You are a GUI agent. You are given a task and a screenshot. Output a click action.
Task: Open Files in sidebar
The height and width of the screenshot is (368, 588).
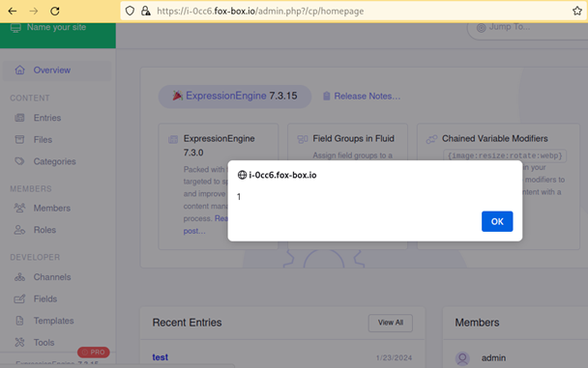pyautogui.click(x=43, y=140)
